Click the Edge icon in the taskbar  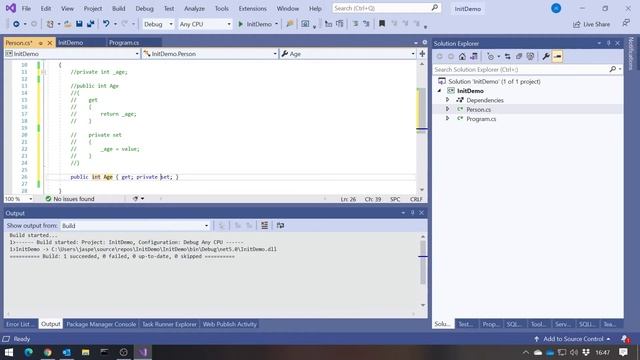pyautogui.click(x=28, y=352)
